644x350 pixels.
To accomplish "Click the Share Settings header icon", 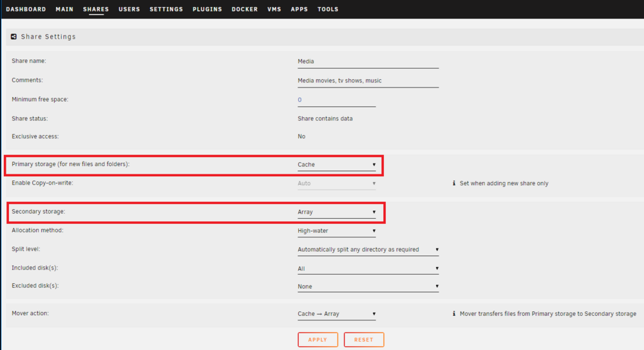I will 14,37.
